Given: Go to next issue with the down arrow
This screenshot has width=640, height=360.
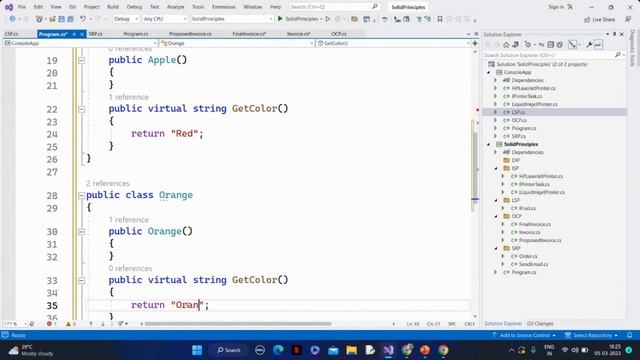Looking at the screenshot, I should [103, 324].
